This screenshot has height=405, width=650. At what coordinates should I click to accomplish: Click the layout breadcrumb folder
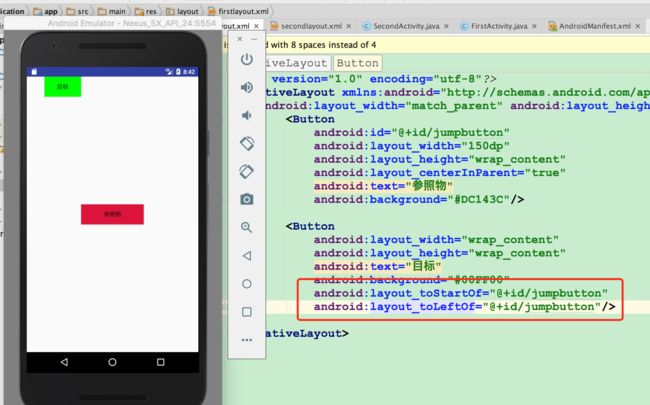click(182, 11)
